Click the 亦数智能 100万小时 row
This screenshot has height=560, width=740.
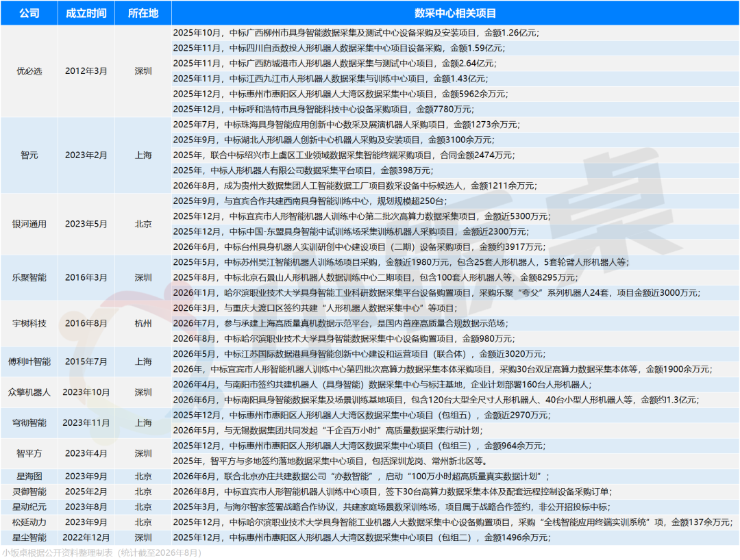[456, 476]
